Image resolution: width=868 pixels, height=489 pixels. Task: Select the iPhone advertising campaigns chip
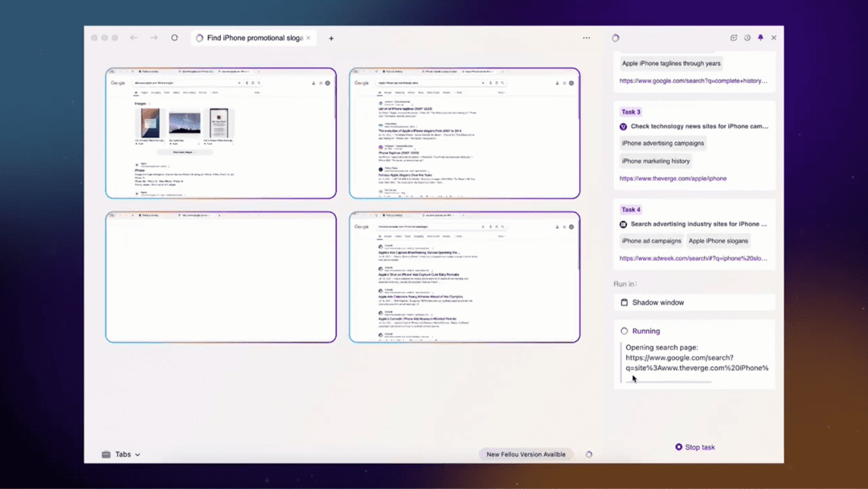click(x=662, y=143)
